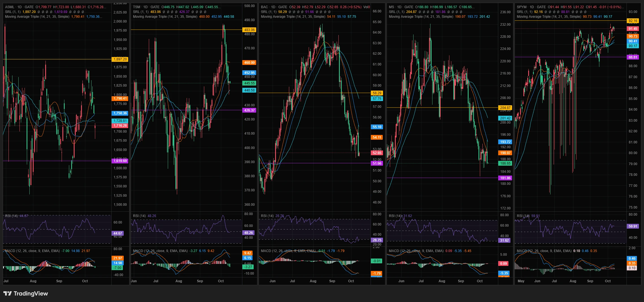
Task: Click the green 186.65 last price label
Action: [505, 163]
